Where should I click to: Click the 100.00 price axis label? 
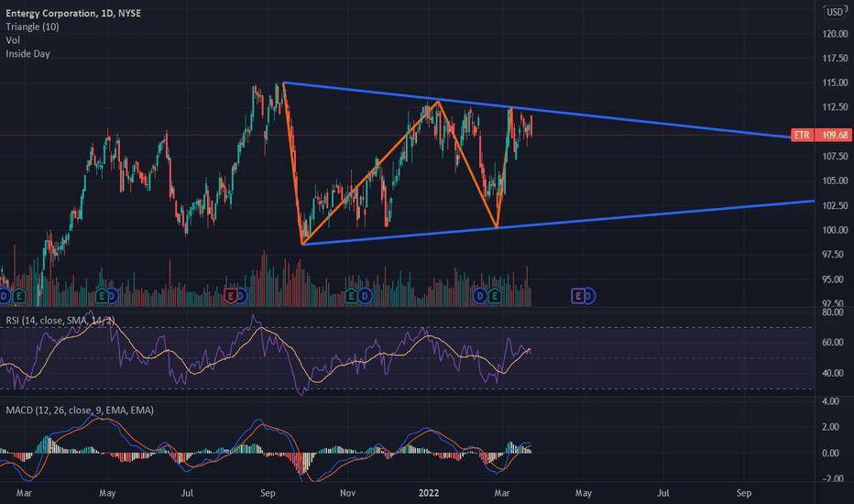835,231
